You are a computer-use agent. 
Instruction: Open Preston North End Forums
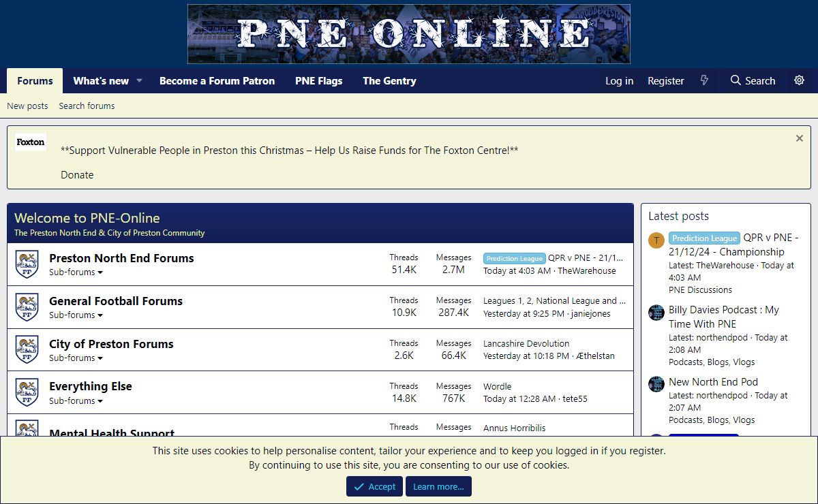121,258
